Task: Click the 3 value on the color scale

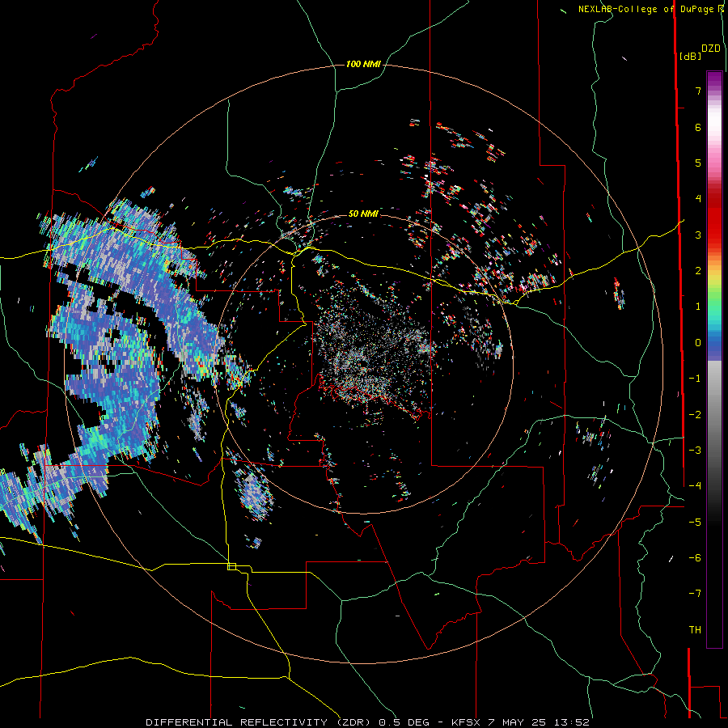Action: click(x=698, y=235)
